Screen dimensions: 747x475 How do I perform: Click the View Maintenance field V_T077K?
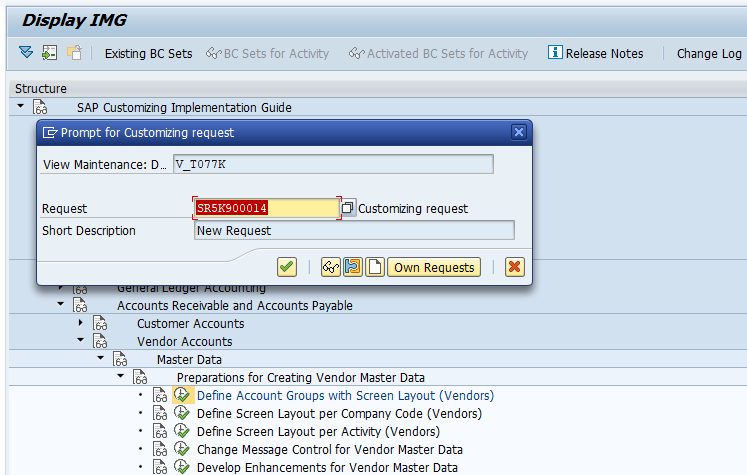tap(333, 164)
